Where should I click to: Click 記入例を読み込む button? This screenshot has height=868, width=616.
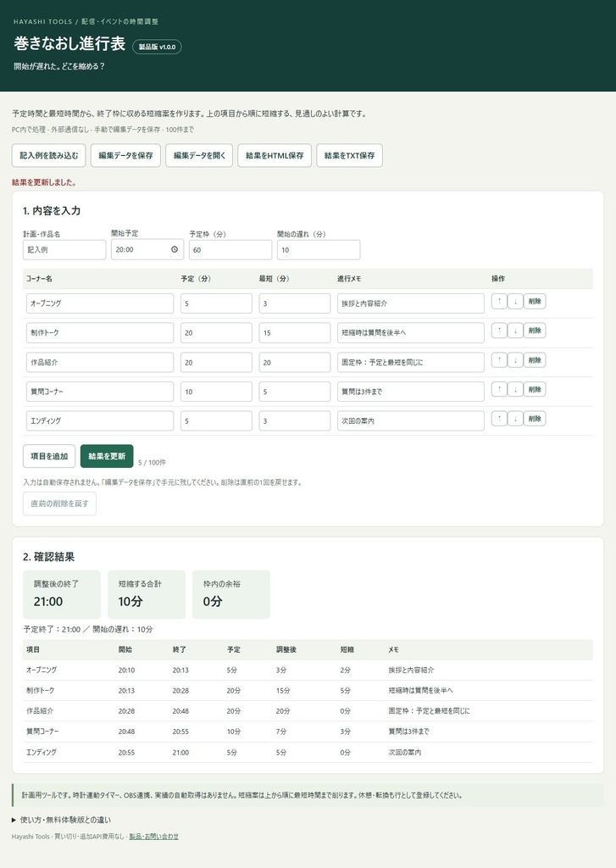48,156
